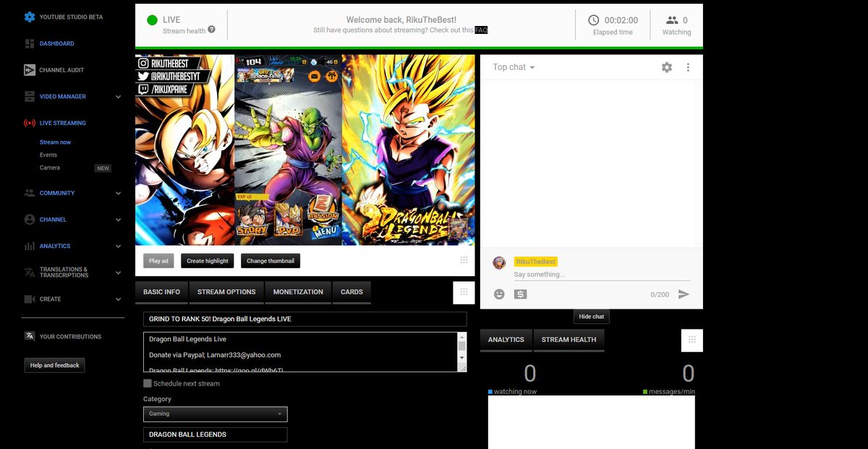Switch to the Stream Health tab
This screenshot has height=449, width=868.
[569, 340]
